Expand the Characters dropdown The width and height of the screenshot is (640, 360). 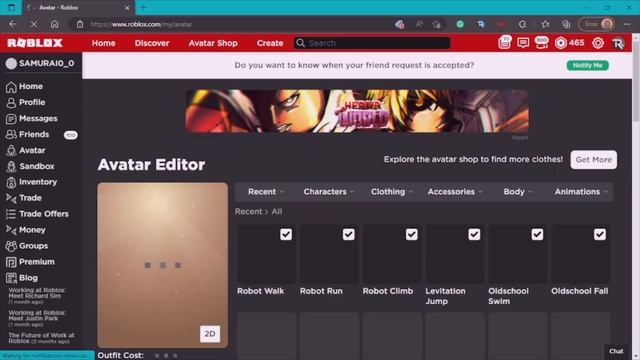coord(329,192)
